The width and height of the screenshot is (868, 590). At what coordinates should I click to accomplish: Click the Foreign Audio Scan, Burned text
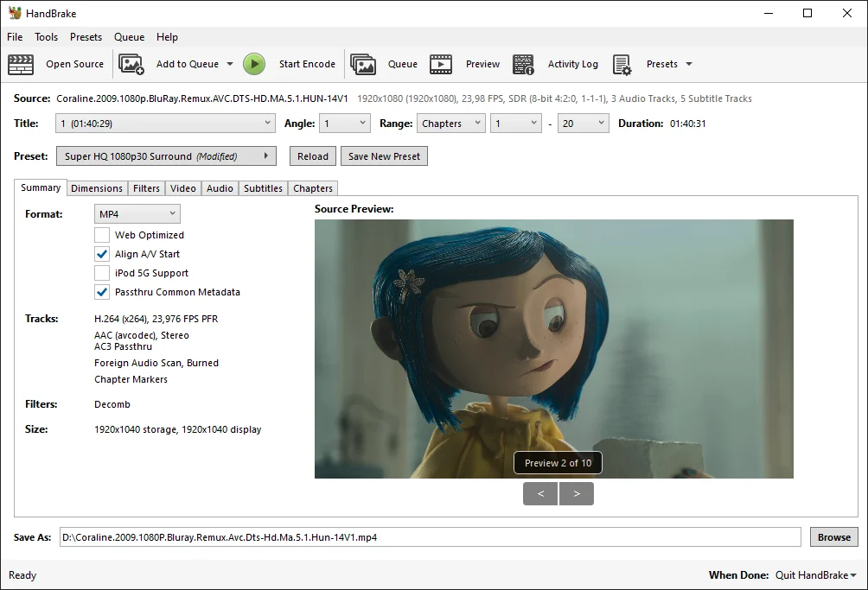click(156, 364)
